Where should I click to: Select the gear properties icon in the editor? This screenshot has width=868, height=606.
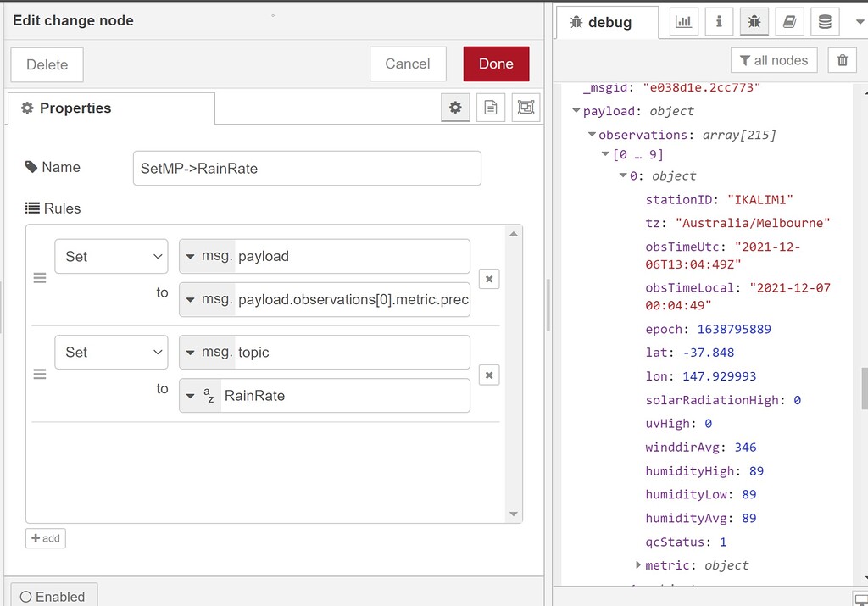(455, 108)
